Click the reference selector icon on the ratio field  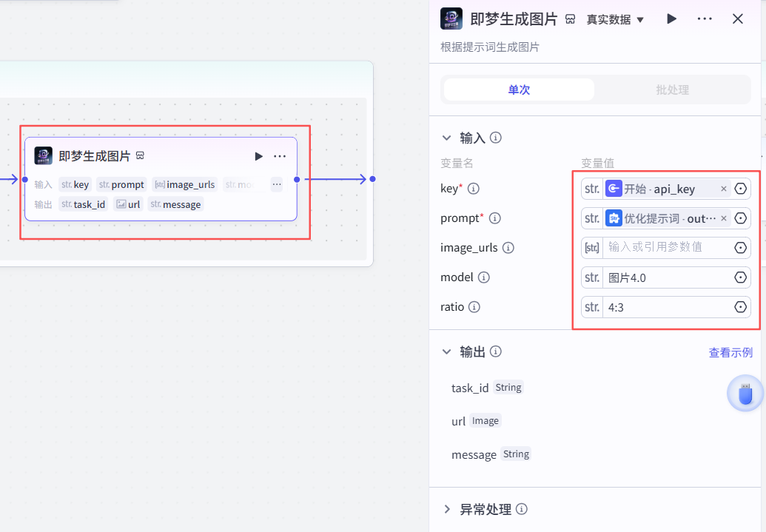click(740, 306)
